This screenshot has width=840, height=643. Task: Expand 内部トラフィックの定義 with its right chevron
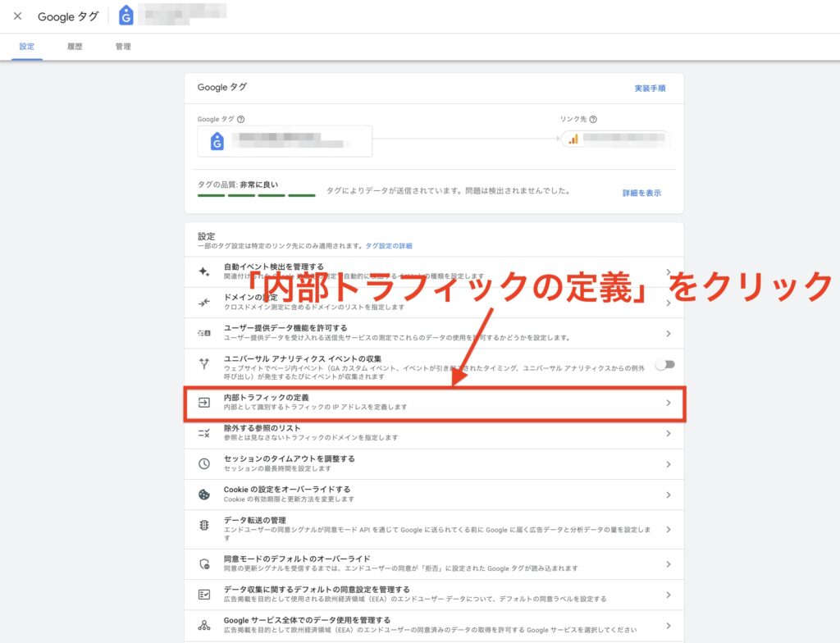pos(669,403)
